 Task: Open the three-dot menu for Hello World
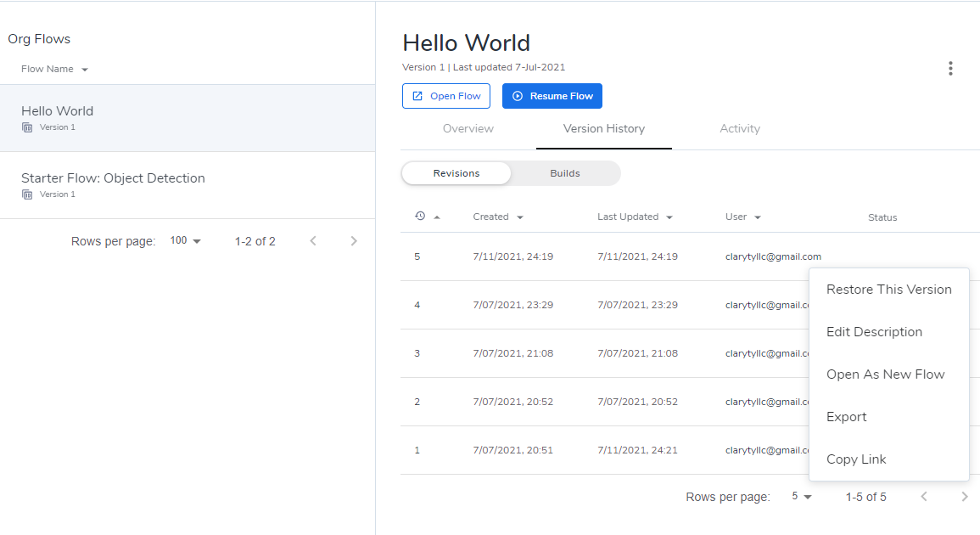coord(950,68)
